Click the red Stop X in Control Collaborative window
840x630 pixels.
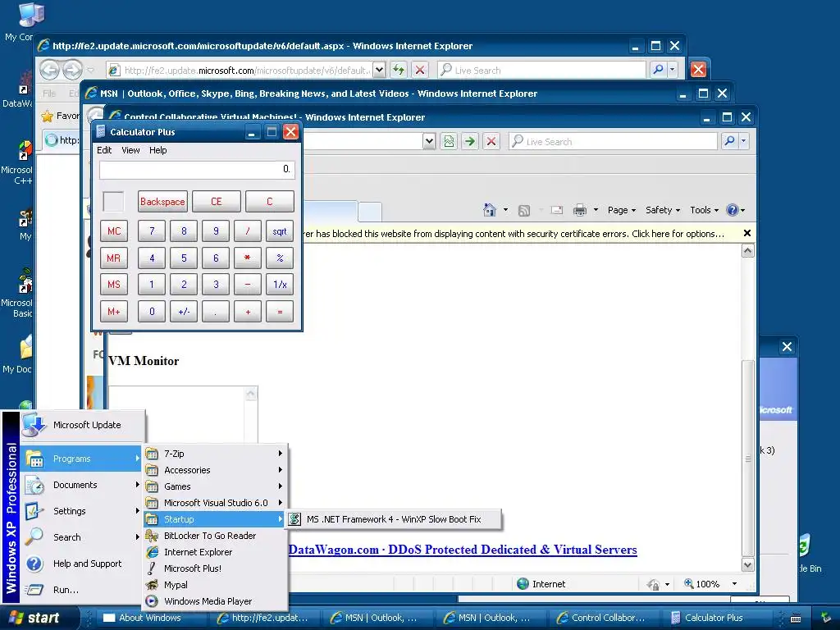[491, 141]
